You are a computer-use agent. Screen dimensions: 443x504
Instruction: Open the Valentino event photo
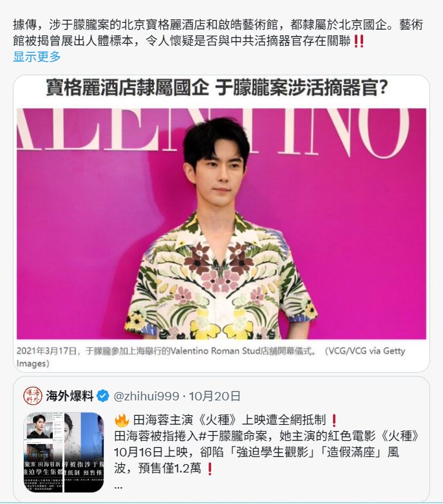(221, 224)
